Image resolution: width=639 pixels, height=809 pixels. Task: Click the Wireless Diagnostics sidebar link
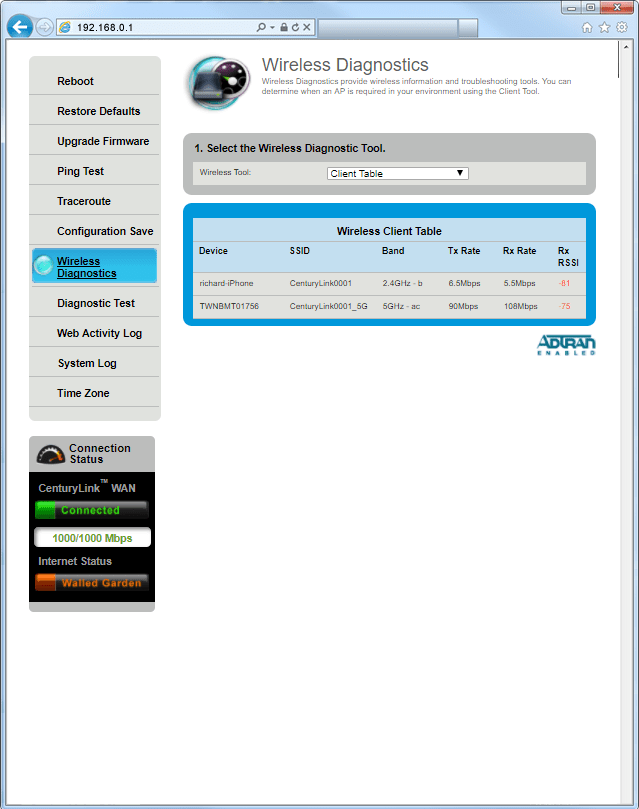[x=86, y=267]
